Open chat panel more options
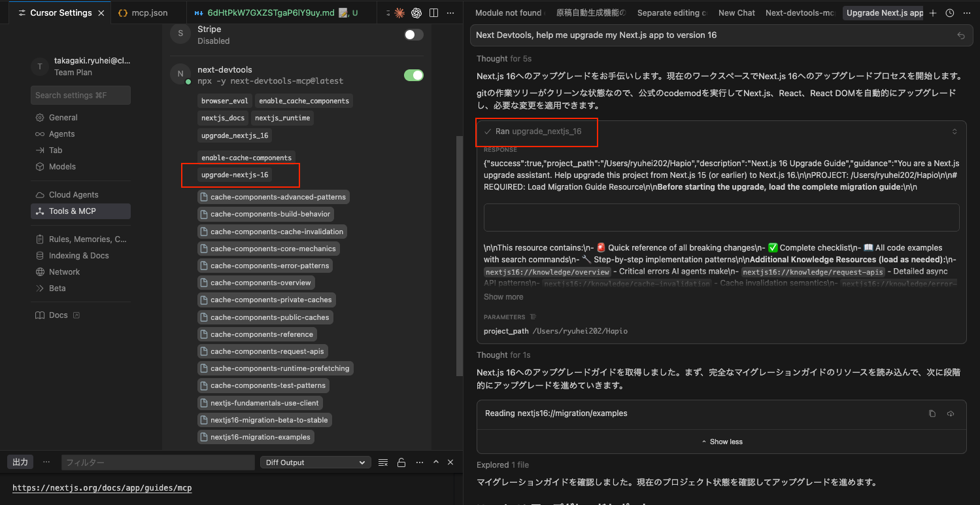This screenshot has height=505, width=980. [966, 13]
